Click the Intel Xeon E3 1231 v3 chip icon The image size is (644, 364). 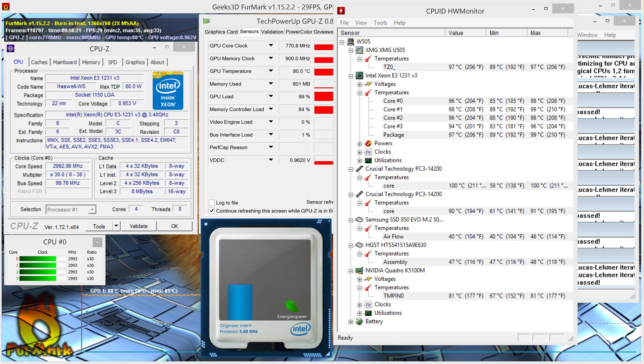tap(359, 76)
